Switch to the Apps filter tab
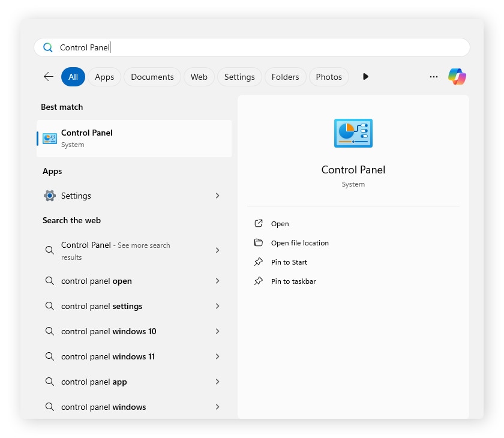 (x=104, y=77)
